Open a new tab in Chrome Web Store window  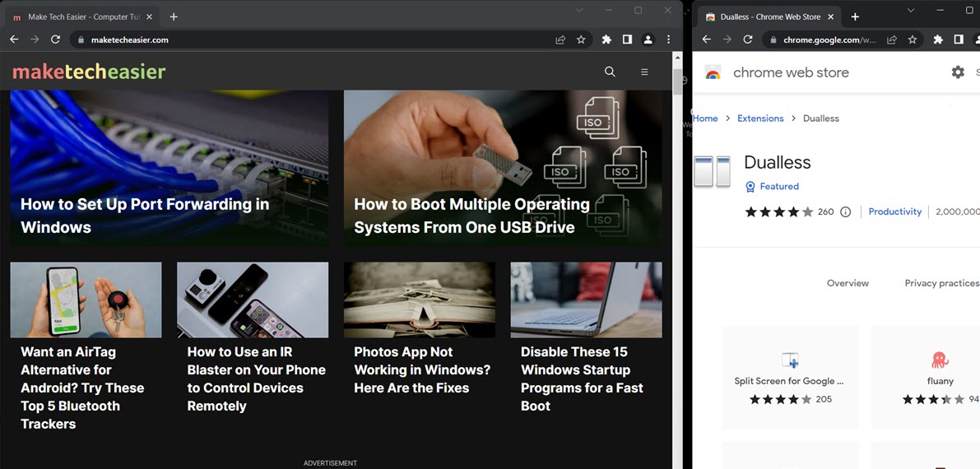855,17
